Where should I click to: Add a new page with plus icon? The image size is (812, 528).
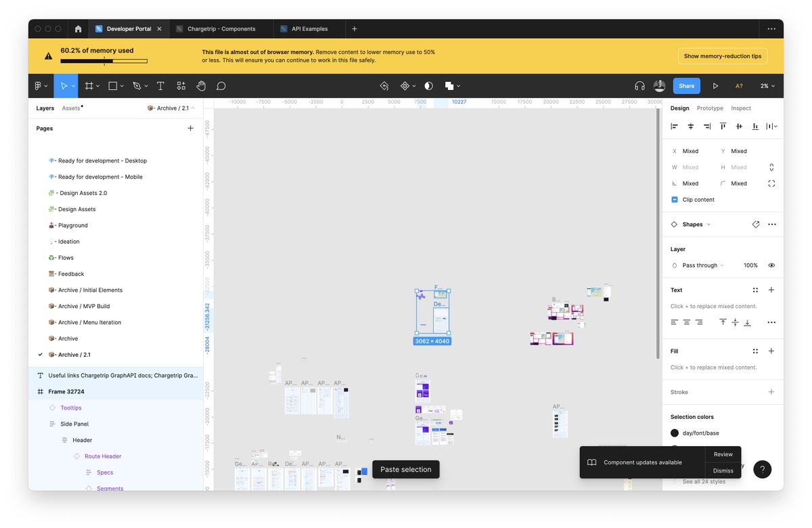click(190, 128)
